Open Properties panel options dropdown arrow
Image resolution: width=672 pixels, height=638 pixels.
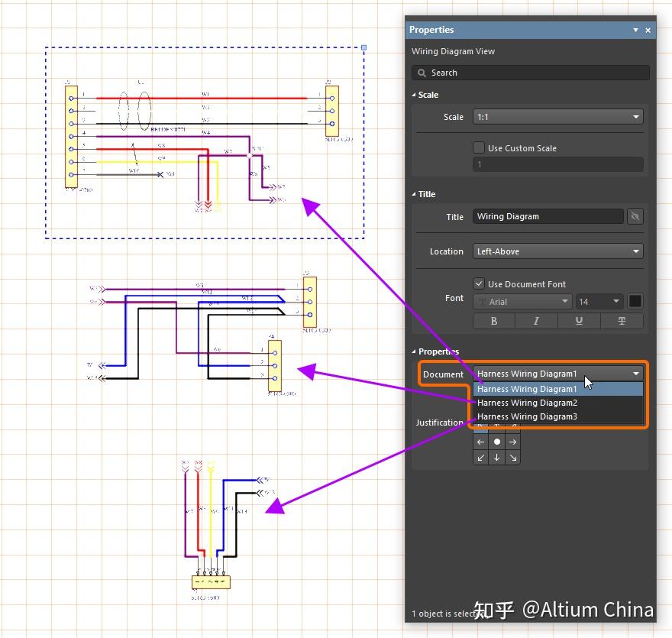(x=635, y=30)
